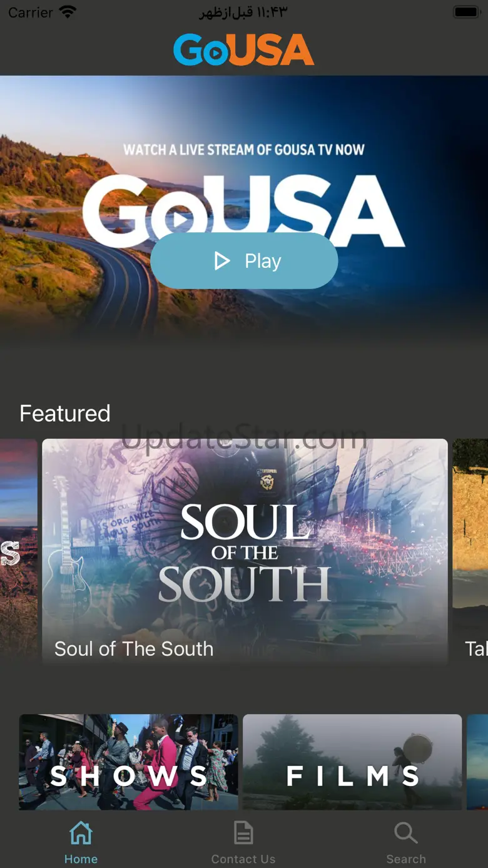Open the FILMS category tile
Viewport: 488px width, 868px height.
pyautogui.click(x=352, y=762)
